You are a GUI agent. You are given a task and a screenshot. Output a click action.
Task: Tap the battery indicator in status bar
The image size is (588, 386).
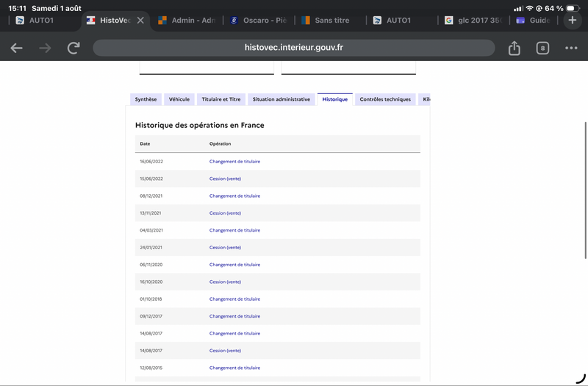point(573,8)
